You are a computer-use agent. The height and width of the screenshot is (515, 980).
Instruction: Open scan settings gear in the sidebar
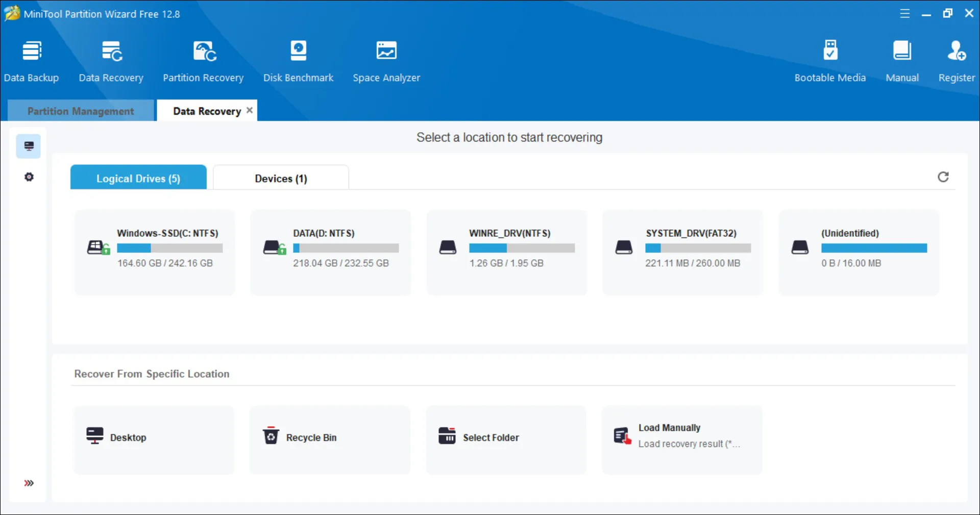[x=29, y=177]
